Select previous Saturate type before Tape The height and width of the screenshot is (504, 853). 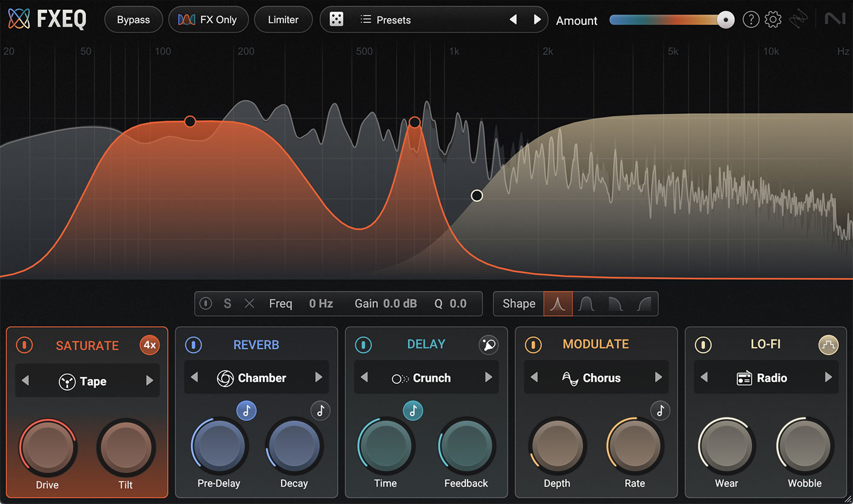pos(25,381)
